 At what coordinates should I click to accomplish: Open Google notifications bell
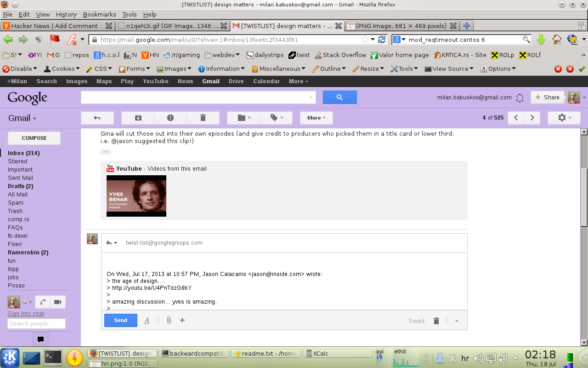coord(520,98)
